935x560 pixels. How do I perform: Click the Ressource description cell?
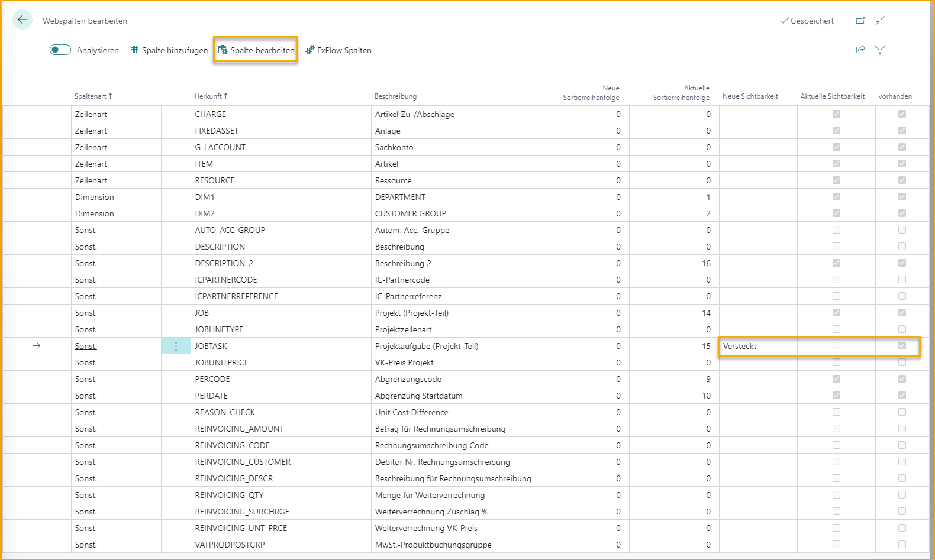(464, 180)
